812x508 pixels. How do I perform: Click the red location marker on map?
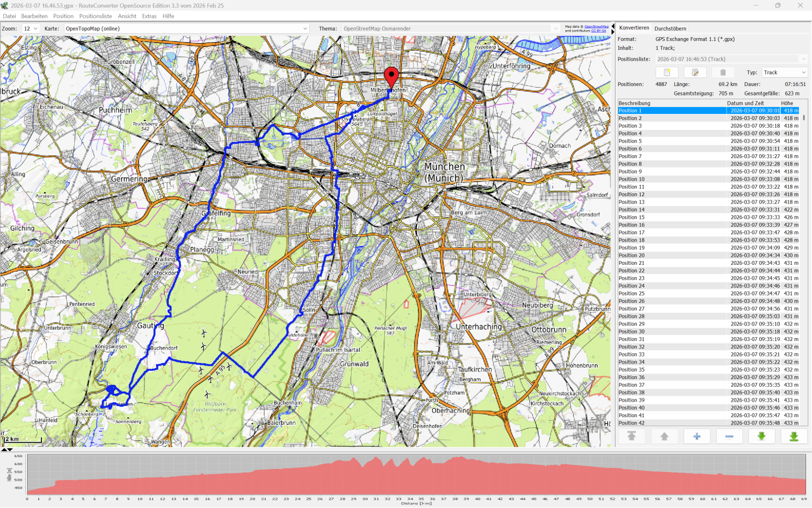[x=391, y=77]
